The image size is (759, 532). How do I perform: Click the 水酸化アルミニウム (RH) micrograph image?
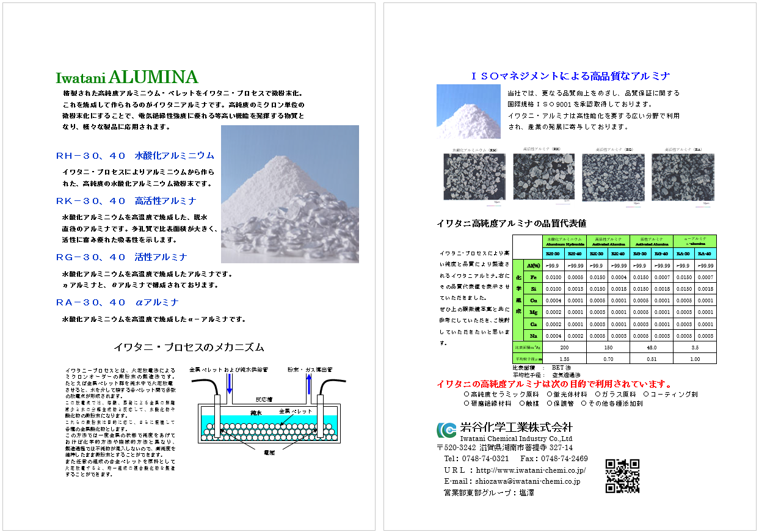[474, 176]
